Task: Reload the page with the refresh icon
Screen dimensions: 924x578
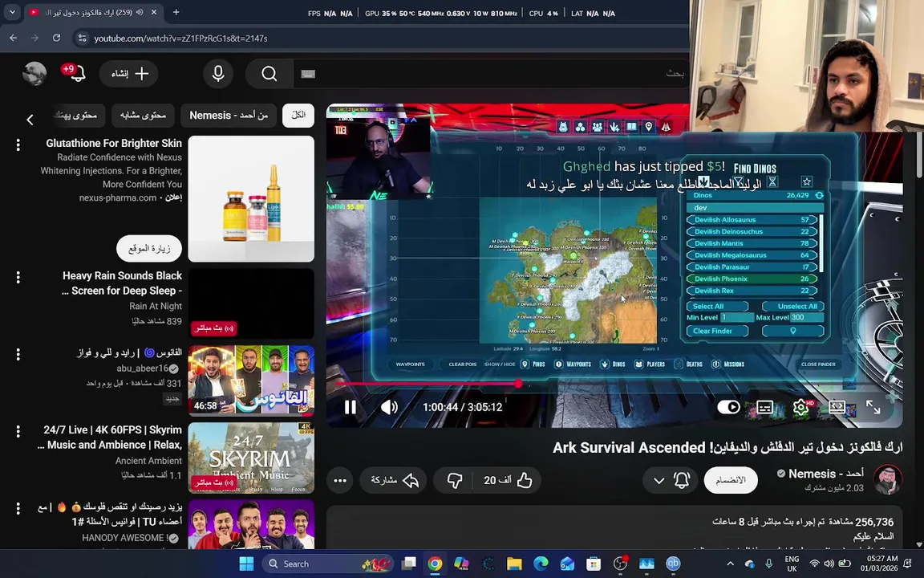Action: click(56, 38)
